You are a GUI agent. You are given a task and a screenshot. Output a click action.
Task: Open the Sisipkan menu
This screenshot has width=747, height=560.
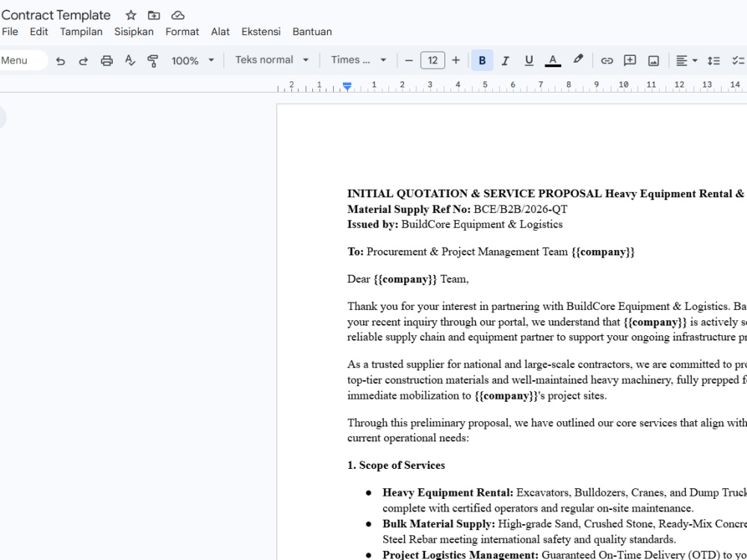[134, 32]
